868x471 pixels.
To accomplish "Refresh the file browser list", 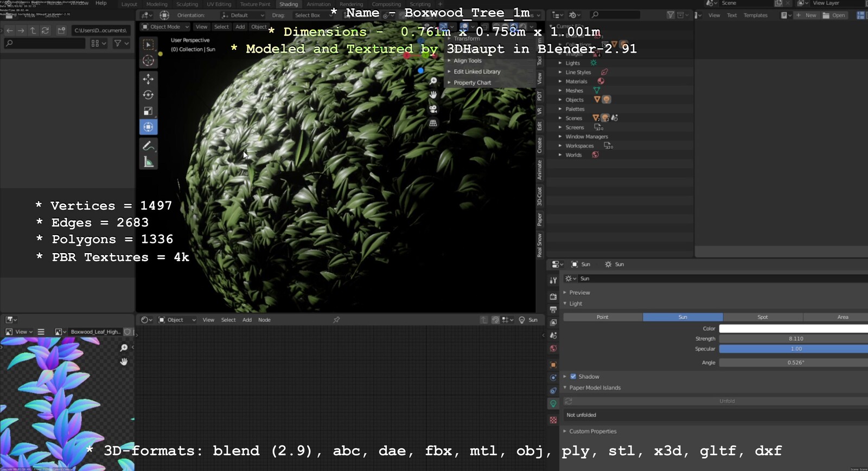I will point(45,30).
